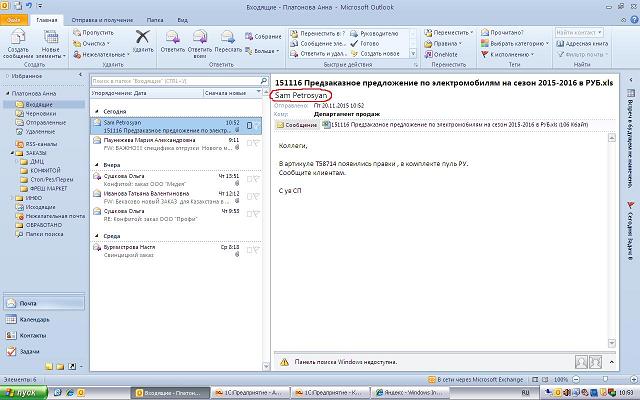Click the RU language indicator in taskbar
The image size is (640, 400).
tap(525, 393)
